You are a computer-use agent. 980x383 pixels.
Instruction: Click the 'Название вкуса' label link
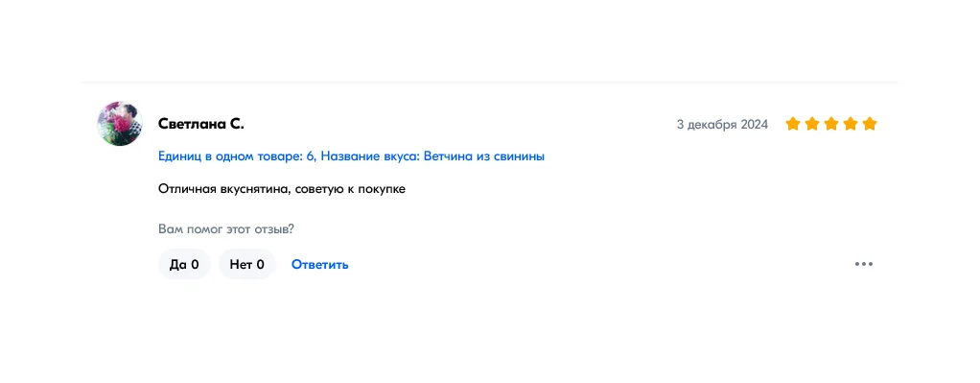(x=369, y=156)
